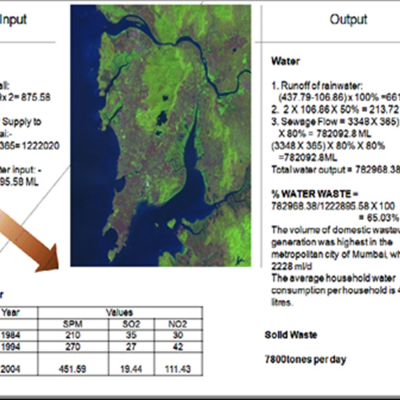Select the Output heading
This screenshot has height=400, width=400.
pos(348,19)
